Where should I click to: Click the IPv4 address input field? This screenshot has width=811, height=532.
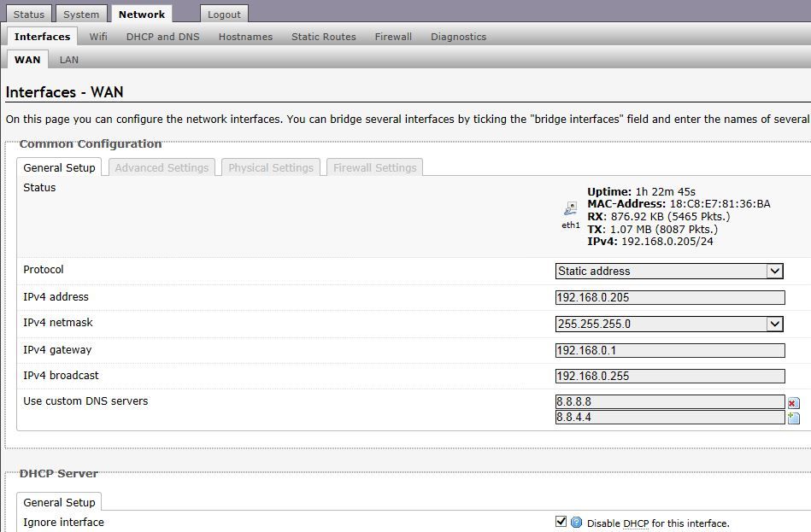pyautogui.click(x=670, y=297)
